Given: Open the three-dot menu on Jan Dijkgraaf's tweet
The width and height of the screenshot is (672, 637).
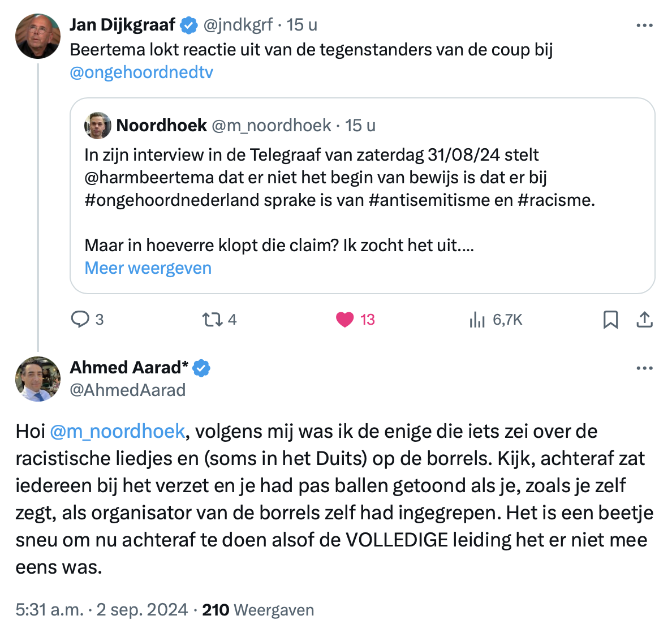Looking at the screenshot, I should pos(644,25).
